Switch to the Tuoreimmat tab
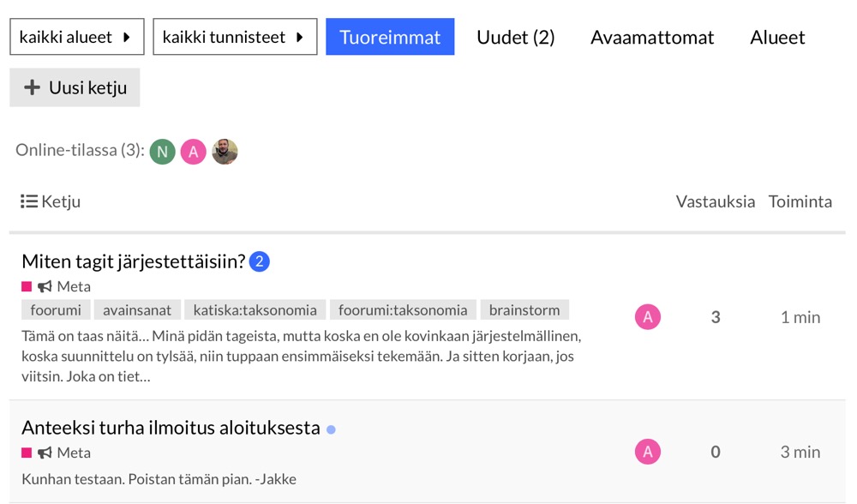Viewport: 857px width, 504px height. pyautogui.click(x=390, y=37)
